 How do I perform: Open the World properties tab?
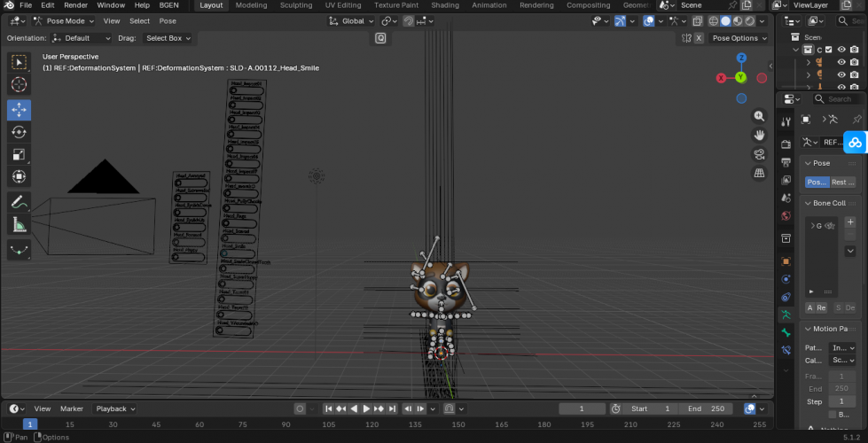(786, 215)
